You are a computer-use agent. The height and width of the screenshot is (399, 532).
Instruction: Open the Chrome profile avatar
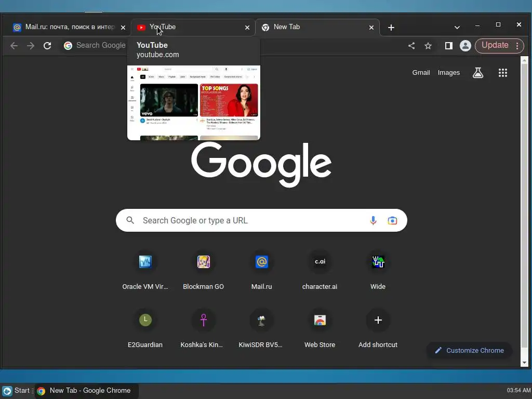465,46
